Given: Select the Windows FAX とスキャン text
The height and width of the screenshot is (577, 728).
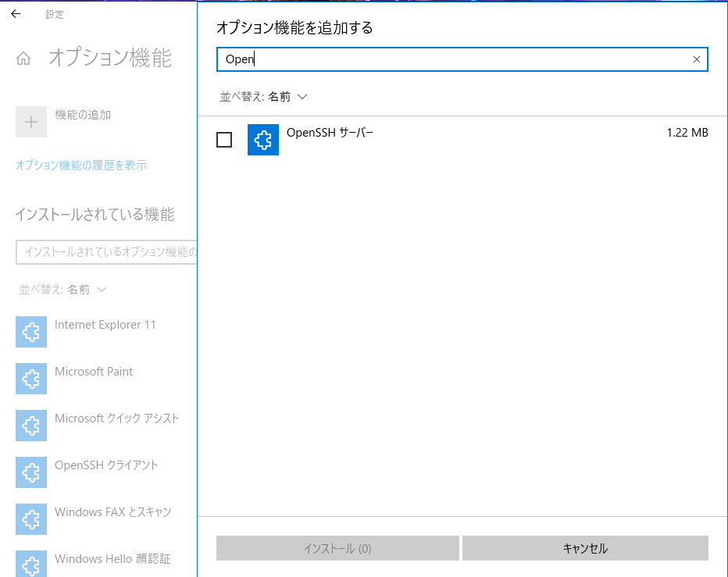Looking at the screenshot, I should click(x=112, y=512).
